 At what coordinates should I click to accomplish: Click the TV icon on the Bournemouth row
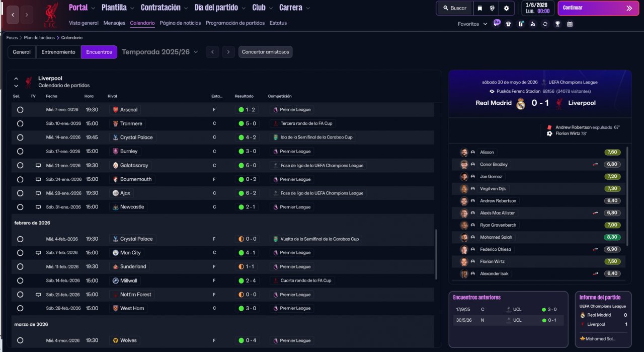(38, 179)
